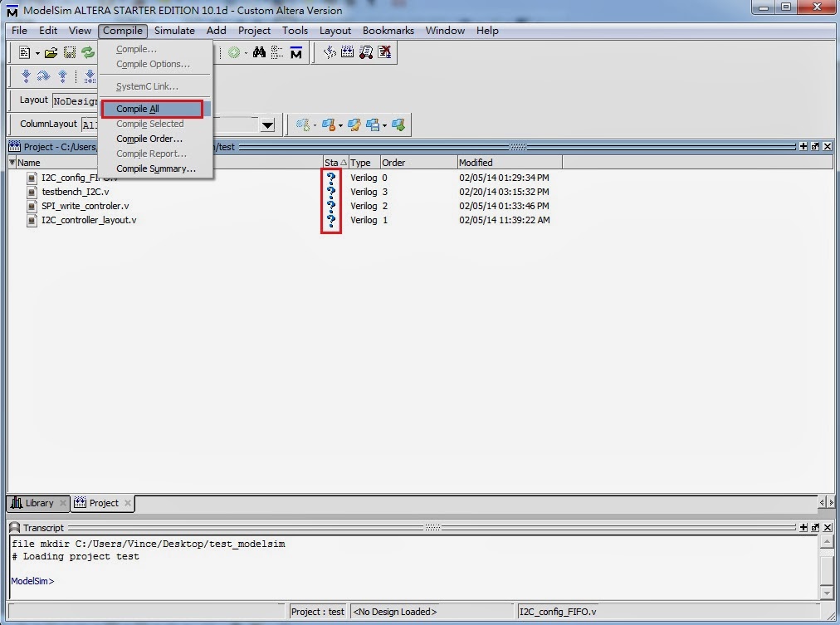Click the Break simulation step icon in second row

(89, 76)
